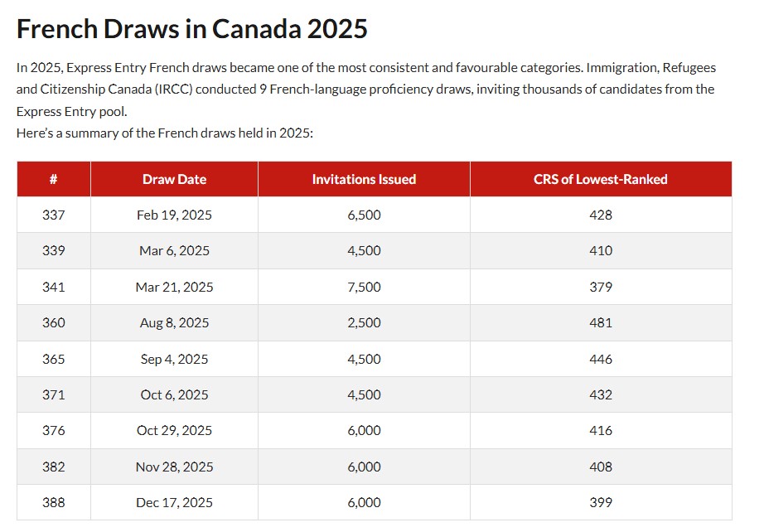
Task: Click the "Draw Date" column header
Action: tap(174, 179)
